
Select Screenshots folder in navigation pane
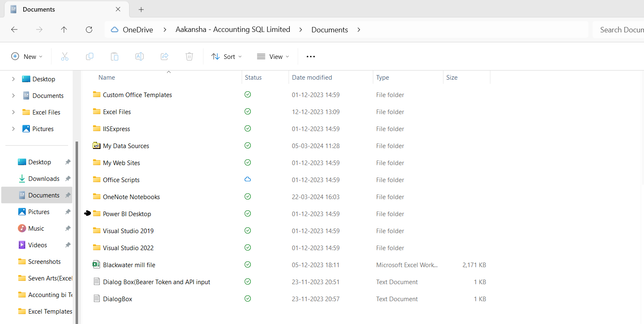point(44,261)
